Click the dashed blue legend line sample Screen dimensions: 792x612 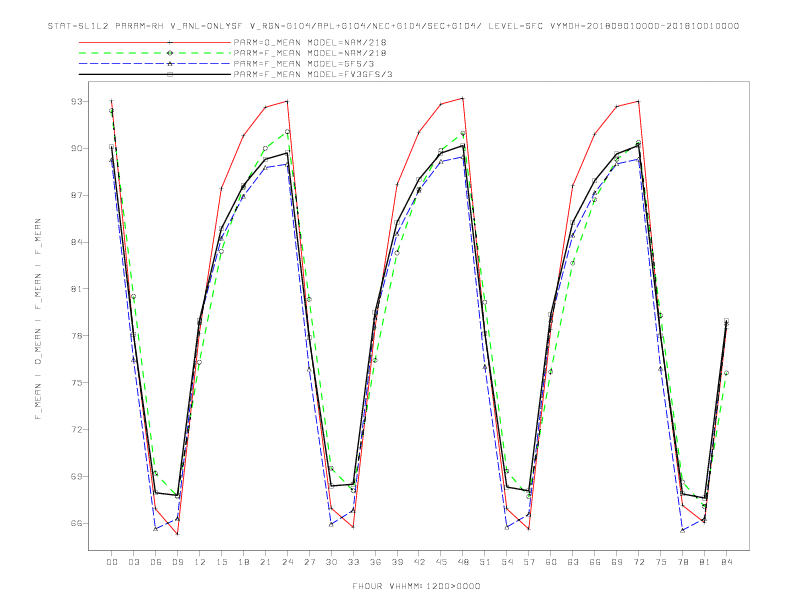tap(155, 64)
